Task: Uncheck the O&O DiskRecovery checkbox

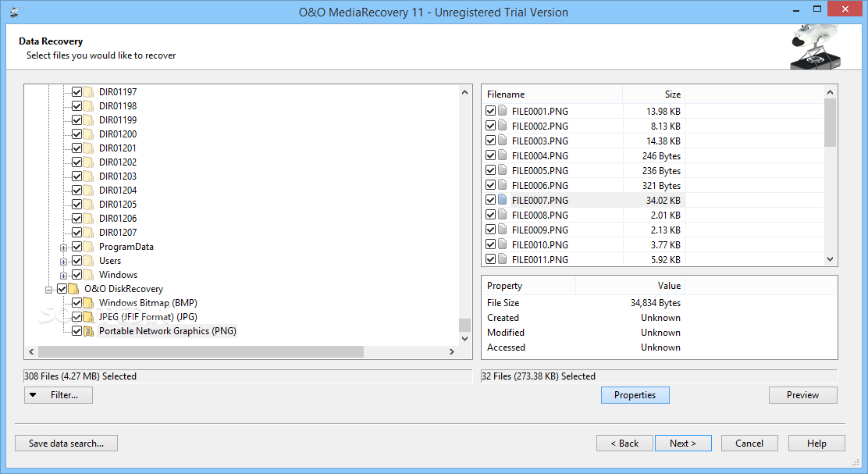Action: pyautogui.click(x=62, y=289)
